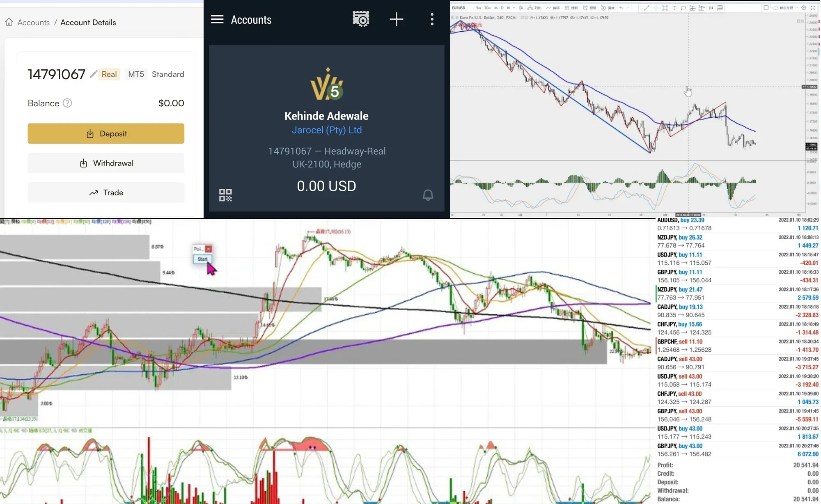Click the Start button in the Poi panel
The image size is (821, 504).
[202, 259]
